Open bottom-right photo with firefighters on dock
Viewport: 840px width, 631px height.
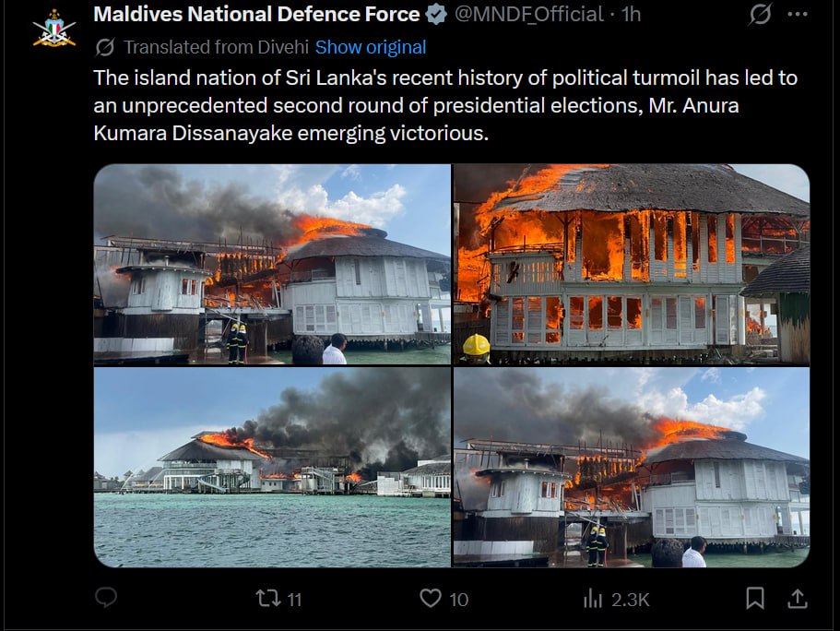(632, 467)
